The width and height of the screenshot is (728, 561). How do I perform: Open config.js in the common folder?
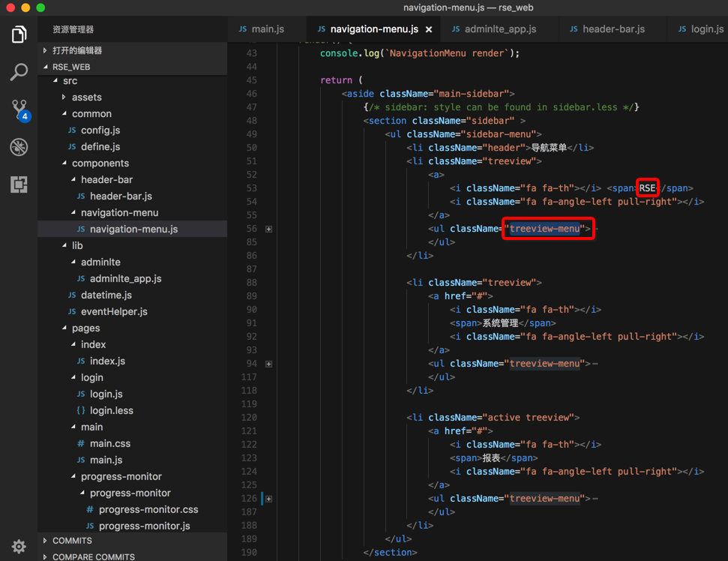100,130
